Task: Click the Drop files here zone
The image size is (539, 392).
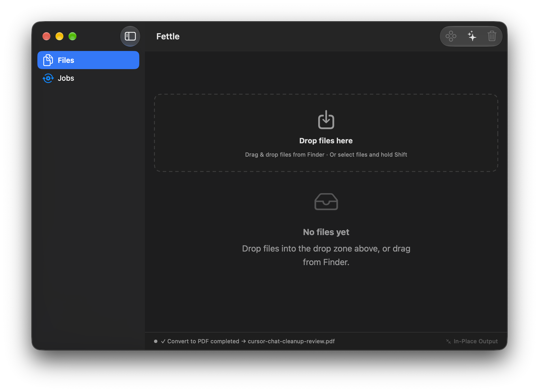Action: (x=326, y=133)
